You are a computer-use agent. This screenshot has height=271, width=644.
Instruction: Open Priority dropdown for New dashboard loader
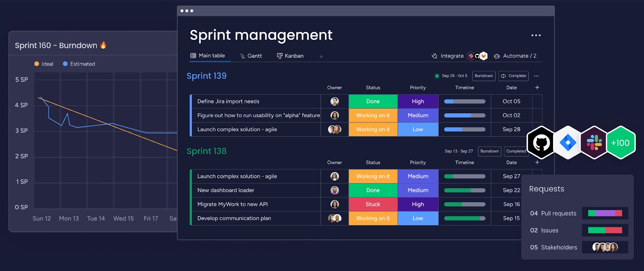418,190
